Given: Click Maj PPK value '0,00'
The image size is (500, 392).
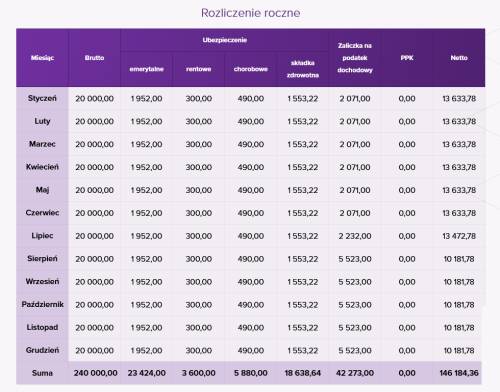Looking at the screenshot, I should 407,190.
